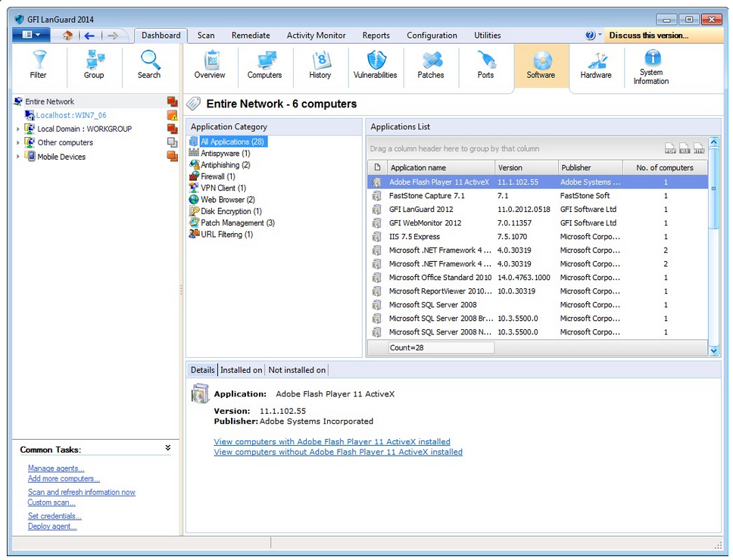733x560 pixels.
Task: View computers with Adobe Flash Player installed
Action: (332, 441)
